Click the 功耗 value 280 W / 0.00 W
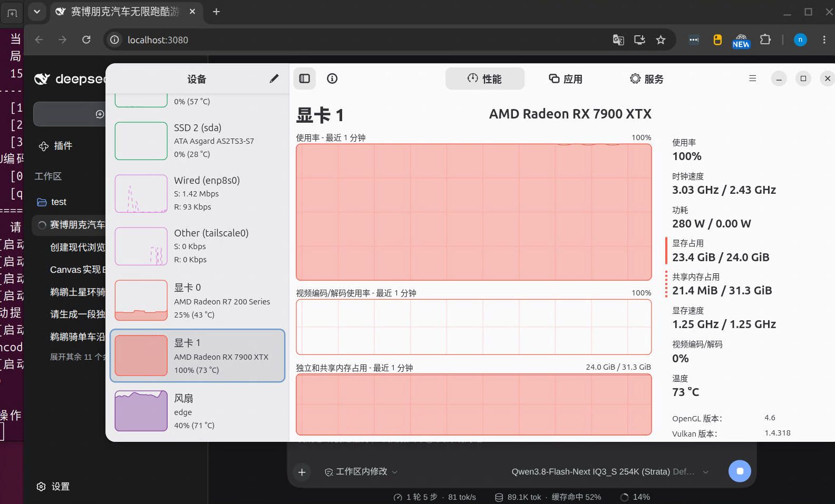The width and height of the screenshot is (835, 504). click(x=712, y=224)
